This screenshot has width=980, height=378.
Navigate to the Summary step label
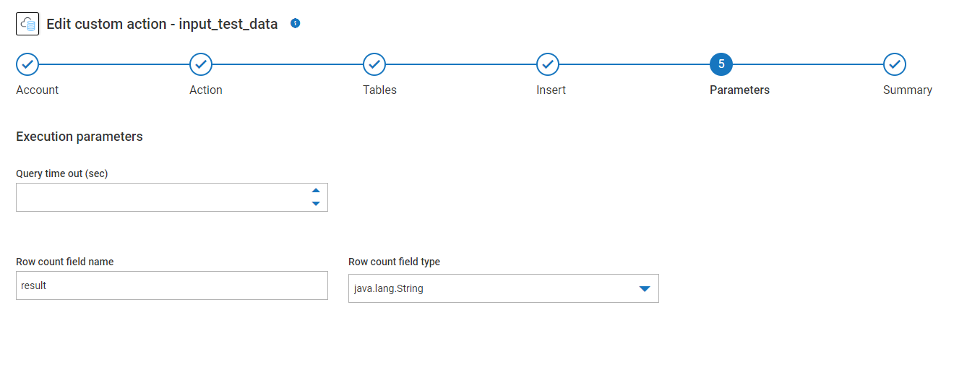tap(907, 90)
